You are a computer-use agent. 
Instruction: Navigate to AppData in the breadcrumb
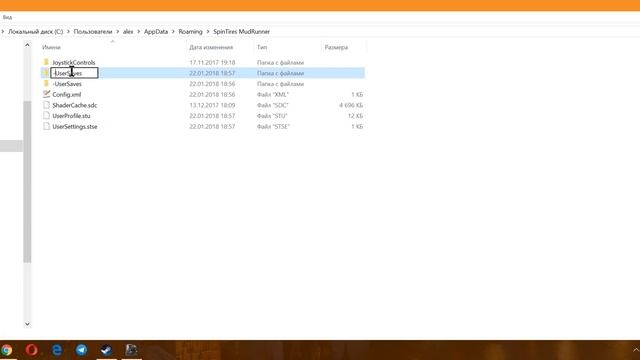click(x=156, y=31)
